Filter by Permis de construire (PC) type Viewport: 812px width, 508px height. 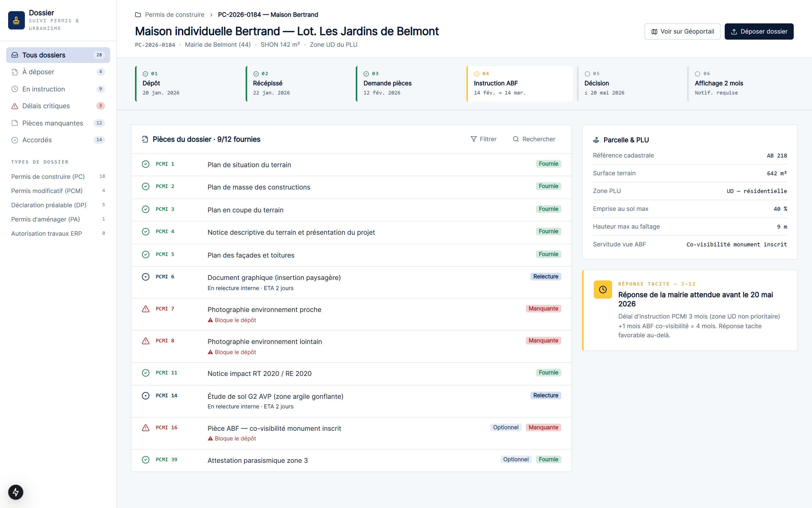click(58, 176)
